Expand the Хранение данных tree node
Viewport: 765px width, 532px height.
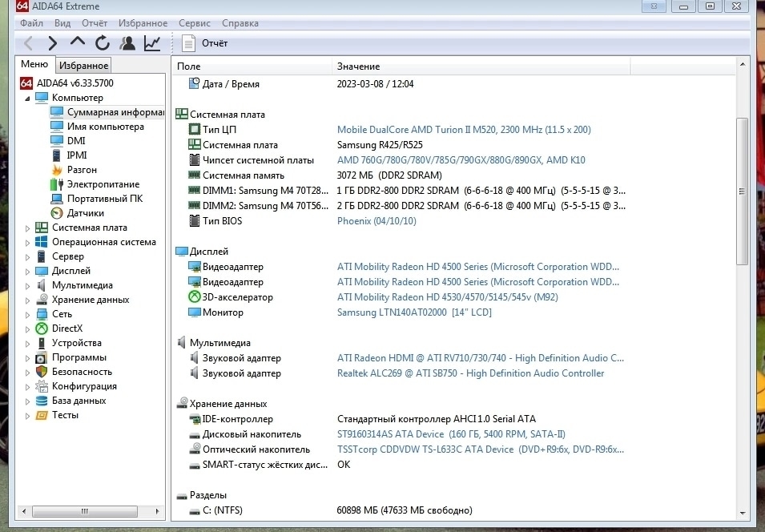[29, 300]
